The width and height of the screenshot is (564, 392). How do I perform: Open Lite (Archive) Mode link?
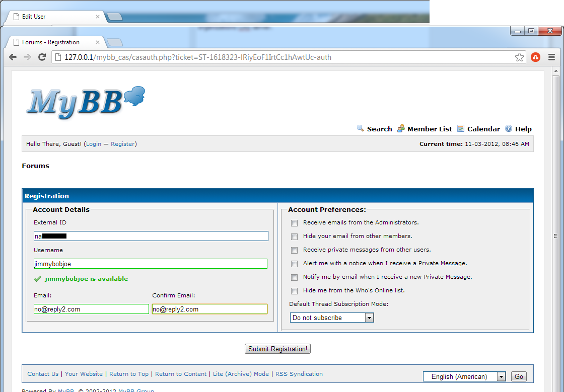click(241, 374)
